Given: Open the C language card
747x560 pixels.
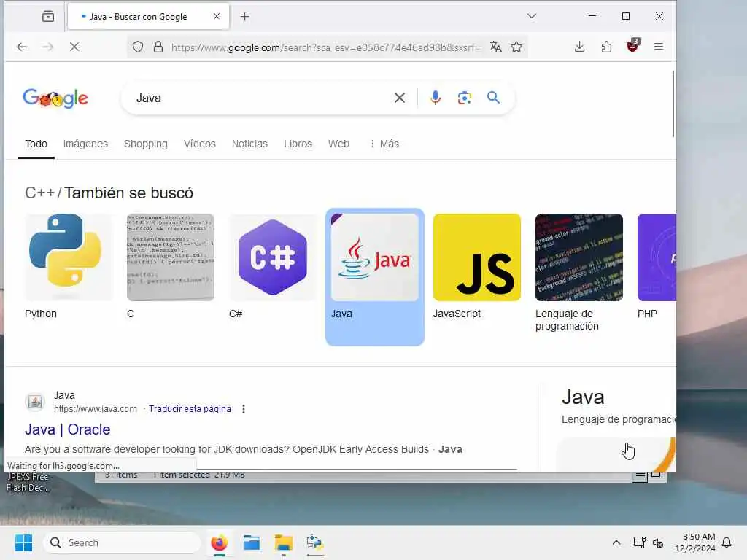Looking at the screenshot, I should tap(171, 267).
